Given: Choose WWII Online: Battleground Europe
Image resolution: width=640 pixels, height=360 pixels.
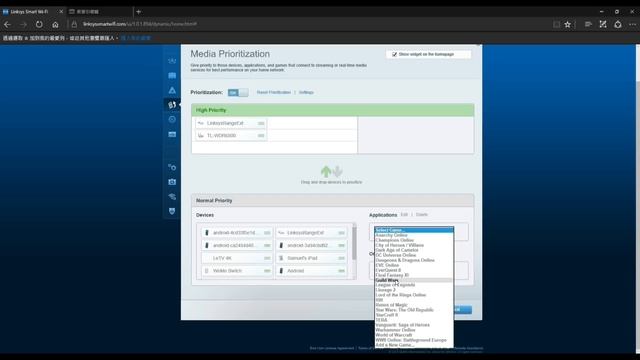Looking at the screenshot, I should point(413,340).
